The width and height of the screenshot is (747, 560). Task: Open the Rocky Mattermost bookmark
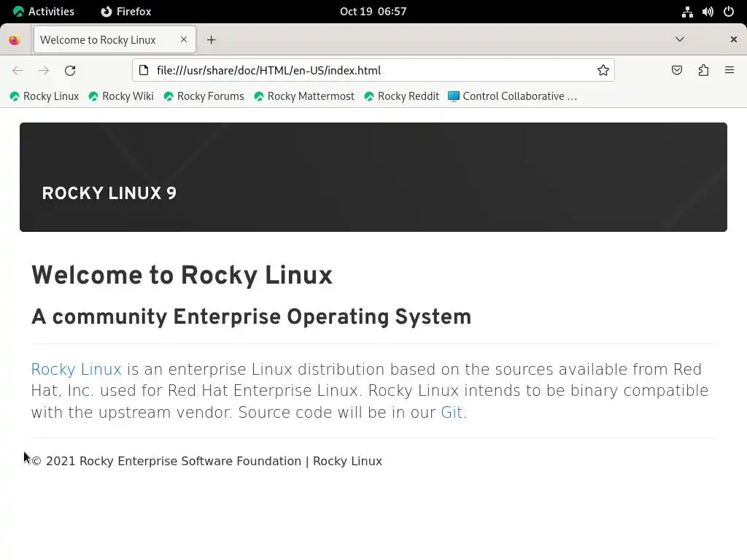[304, 97]
